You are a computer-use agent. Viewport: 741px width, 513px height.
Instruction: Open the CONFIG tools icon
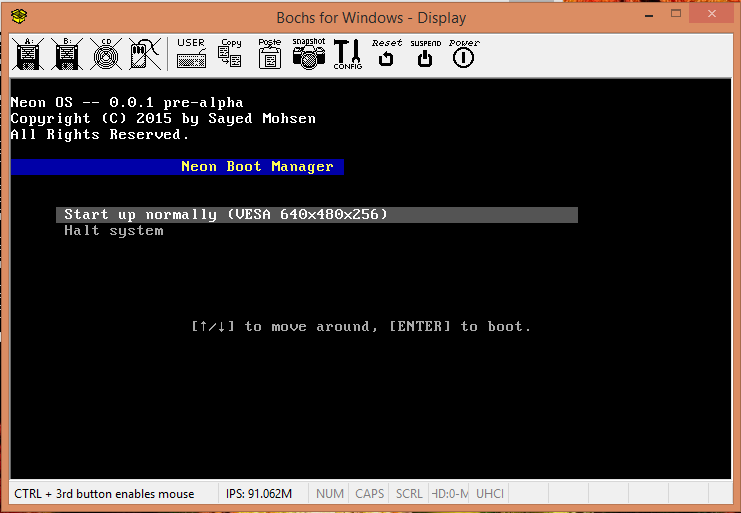(348, 54)
